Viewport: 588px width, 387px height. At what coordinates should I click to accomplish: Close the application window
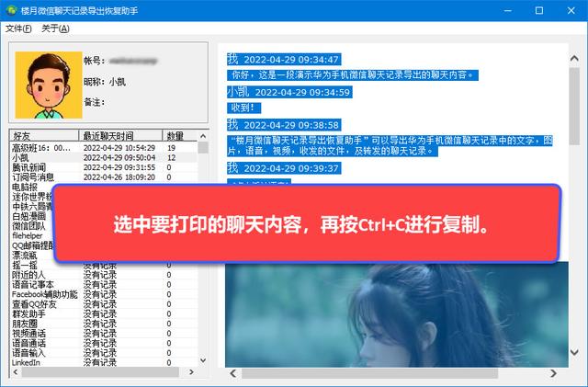[571, 10]
